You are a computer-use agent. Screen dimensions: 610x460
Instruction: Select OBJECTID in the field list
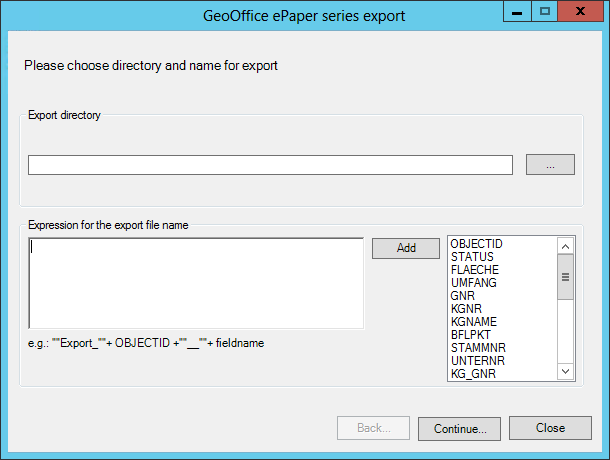tap(476, 244)
